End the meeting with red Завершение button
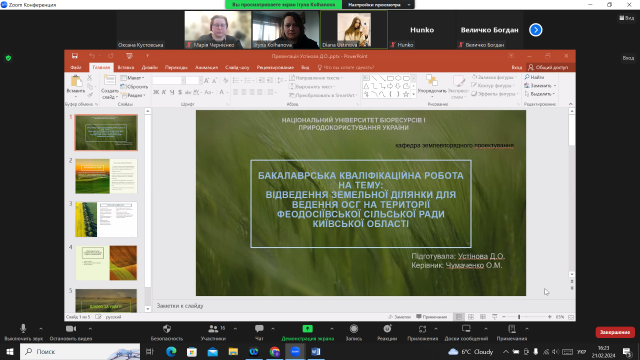Viewport: 640px width, 360px height. click(615, 332)
